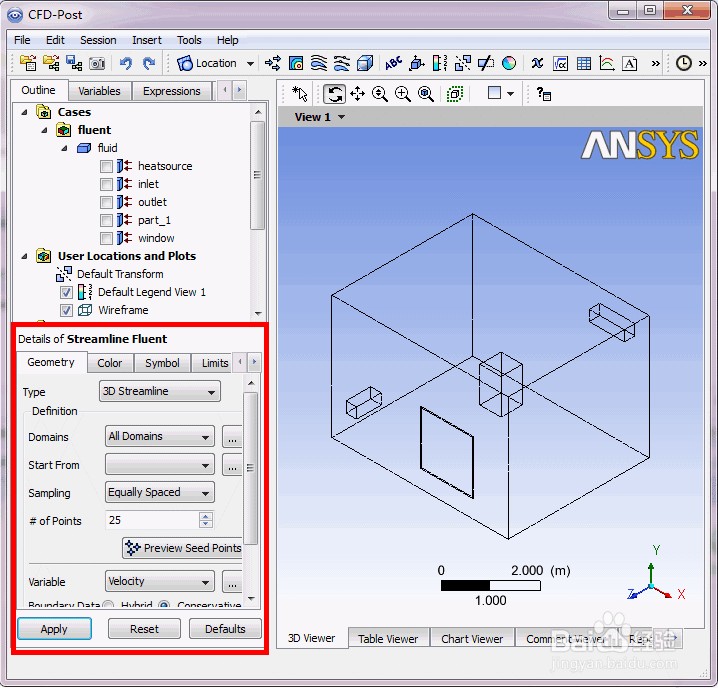This screenshot has width=718, height=688.
Task: Enable the part_1 boundary checkbox
Action: coord(106,220)
